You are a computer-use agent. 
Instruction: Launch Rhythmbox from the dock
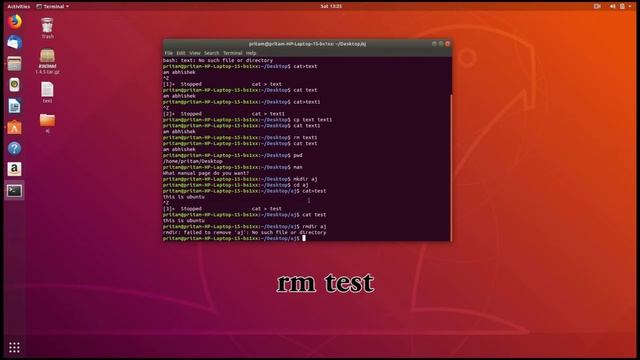coord(14,85)
